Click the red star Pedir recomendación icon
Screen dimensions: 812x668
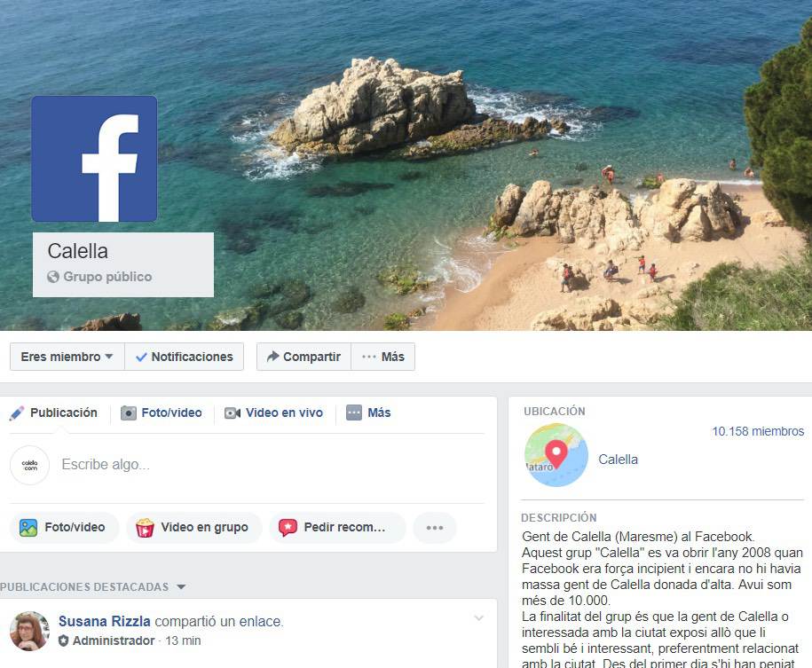(288, 528)
